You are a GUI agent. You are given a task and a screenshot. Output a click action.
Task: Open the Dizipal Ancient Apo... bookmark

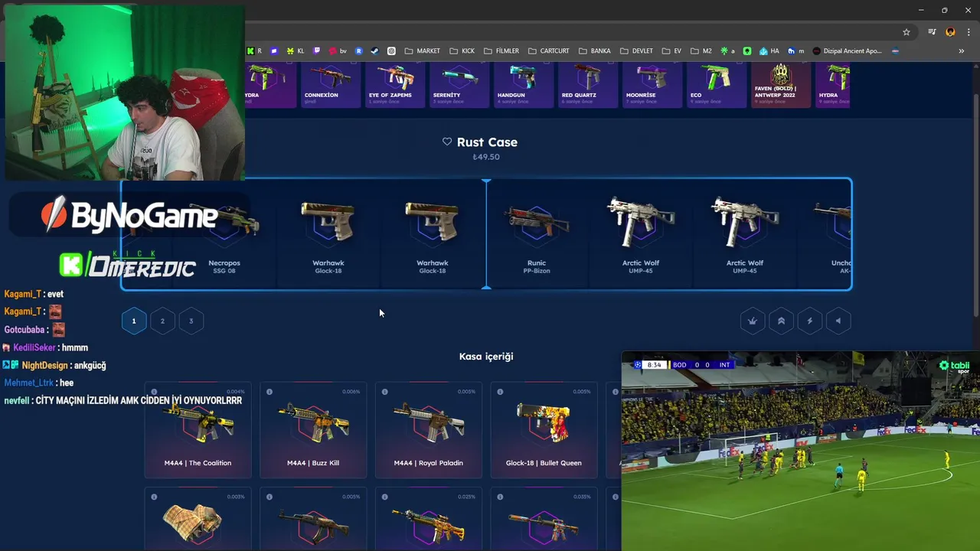pos(847,51)
